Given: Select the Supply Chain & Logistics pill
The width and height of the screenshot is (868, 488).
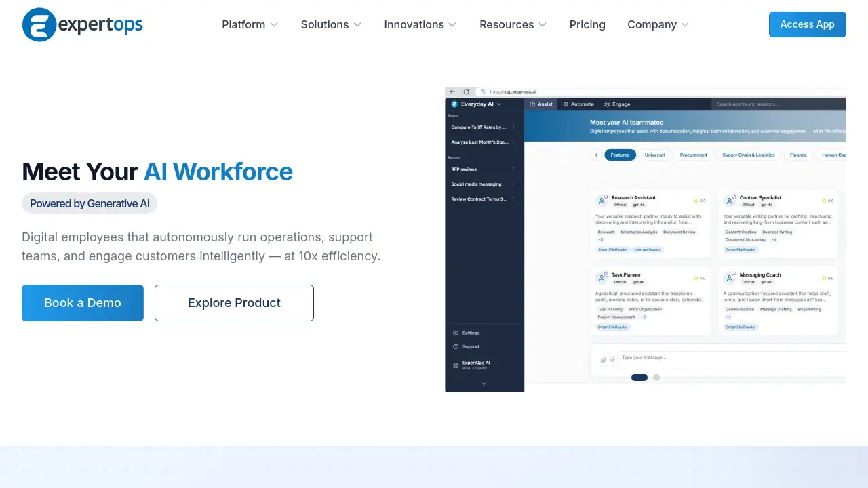Looking at the screenshot, I should [749, 155].
